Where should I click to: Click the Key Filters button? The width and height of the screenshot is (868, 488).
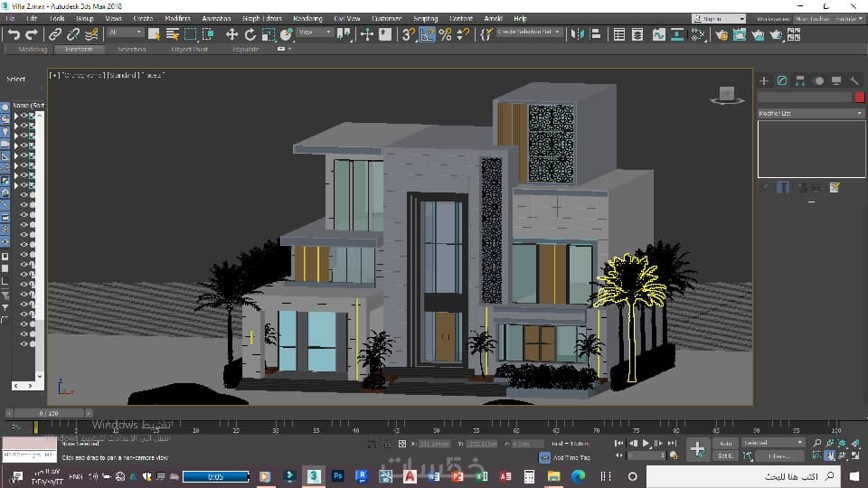(x=779, y=455)
